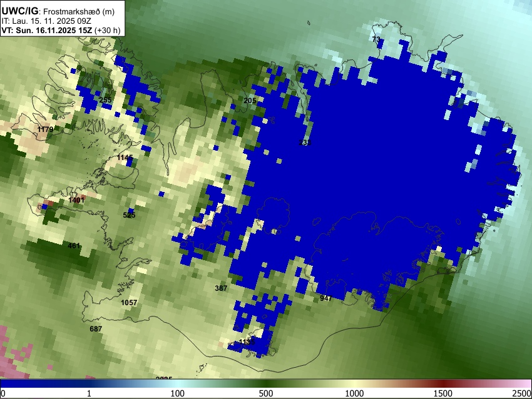Click the map value label 73
This screenshot has width=532, height=399.
pyautogui.click(x=376, y=39)
